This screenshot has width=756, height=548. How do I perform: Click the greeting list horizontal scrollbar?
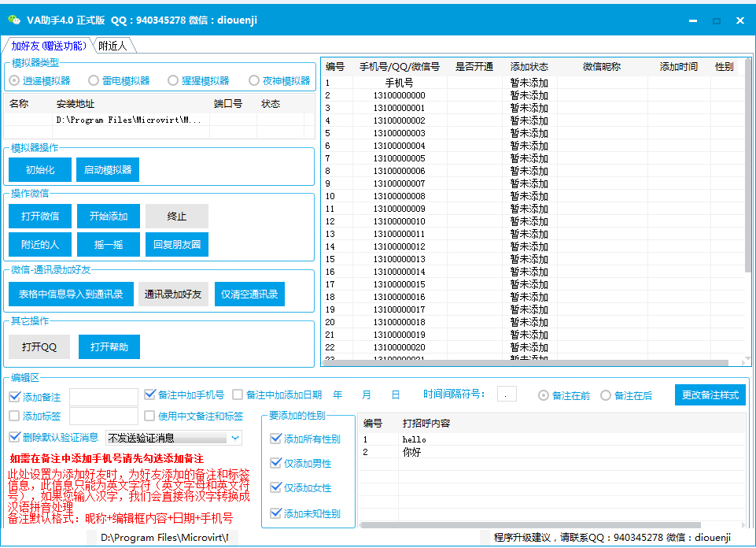click(x=530, y=525)
